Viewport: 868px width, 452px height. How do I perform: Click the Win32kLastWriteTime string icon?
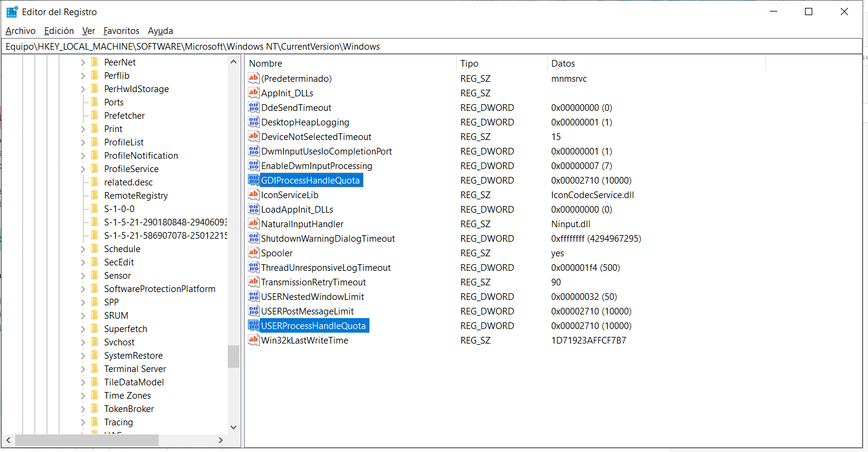pyautogui.click(x=254, y=340)
